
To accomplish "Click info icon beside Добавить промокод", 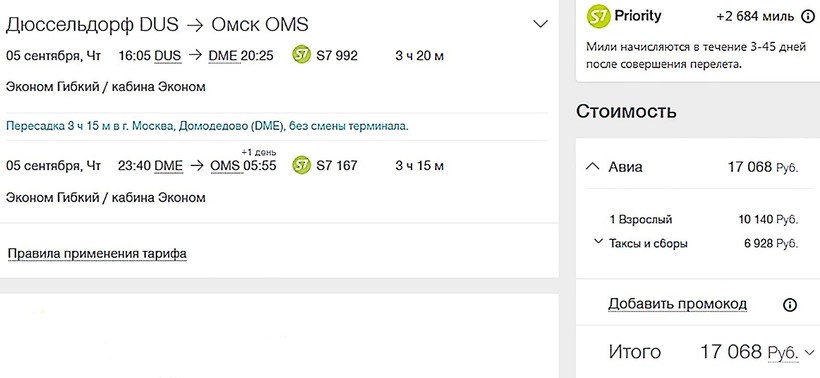I will (790, 305).
